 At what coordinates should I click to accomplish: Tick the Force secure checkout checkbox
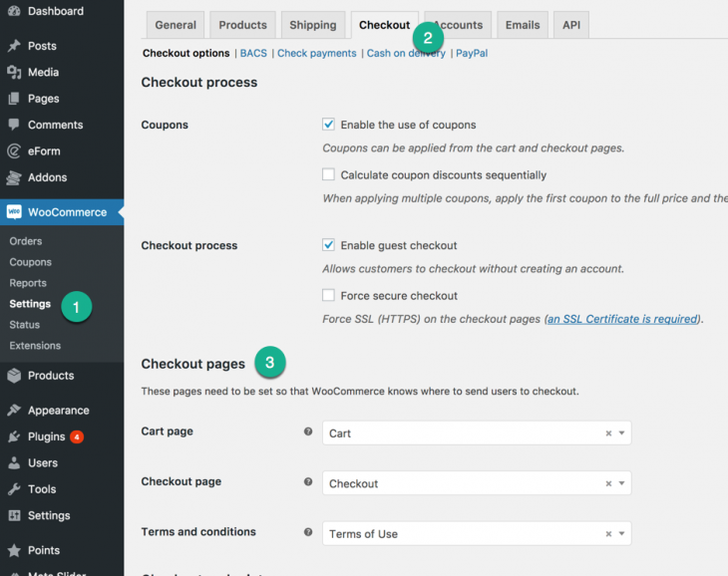pyautogui.click(x=328, y=295)
